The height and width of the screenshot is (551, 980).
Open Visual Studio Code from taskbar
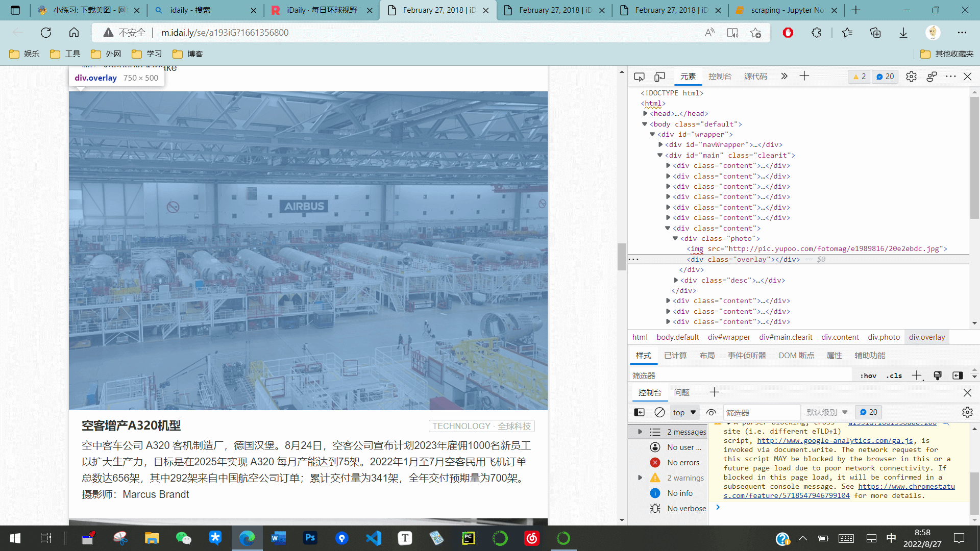tap(374, 538)
